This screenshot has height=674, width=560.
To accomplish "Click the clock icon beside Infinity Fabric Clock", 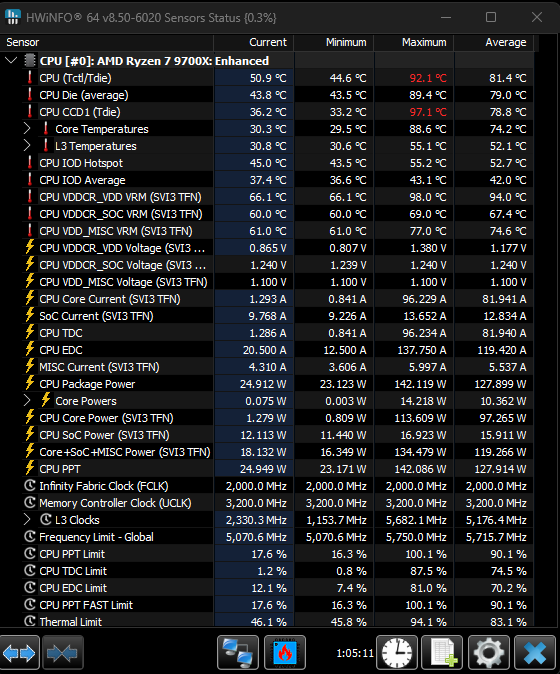I will point(30,486).
